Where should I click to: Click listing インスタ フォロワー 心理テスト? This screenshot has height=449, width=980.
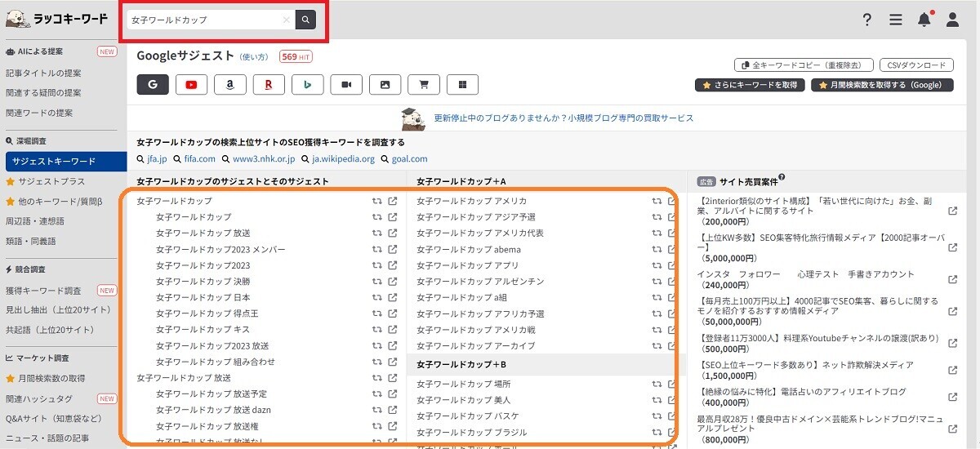tap(805, 274)
